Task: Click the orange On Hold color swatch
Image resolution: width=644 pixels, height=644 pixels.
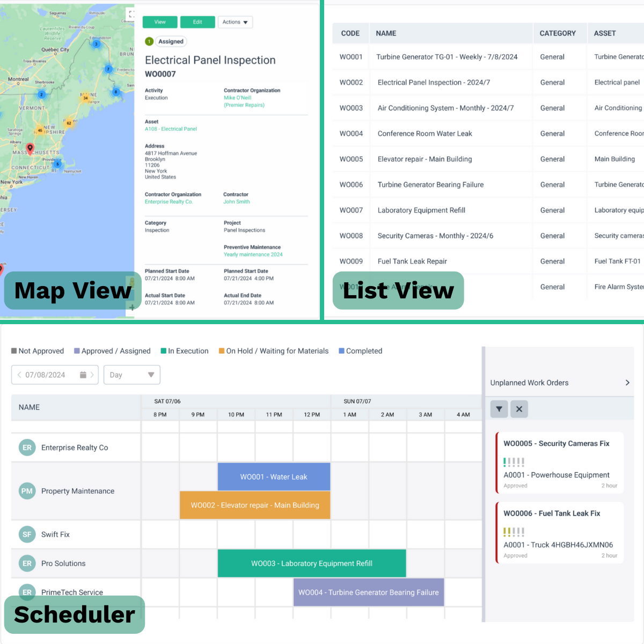Action: coord(221,350)
